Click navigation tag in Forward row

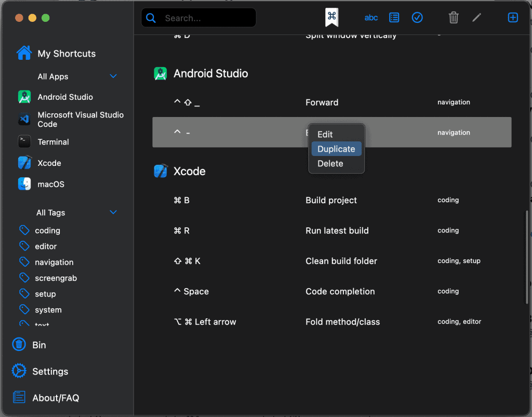[454, 102]
